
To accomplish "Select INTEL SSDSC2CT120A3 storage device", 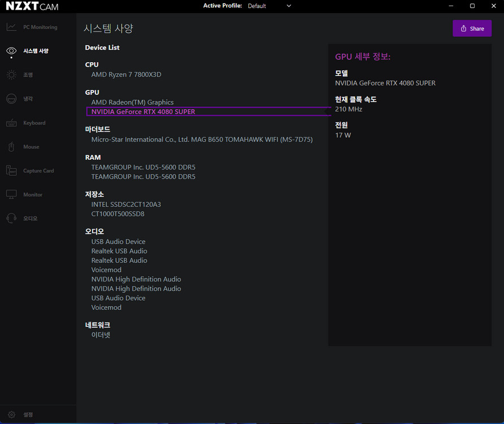I will [126, 204].
